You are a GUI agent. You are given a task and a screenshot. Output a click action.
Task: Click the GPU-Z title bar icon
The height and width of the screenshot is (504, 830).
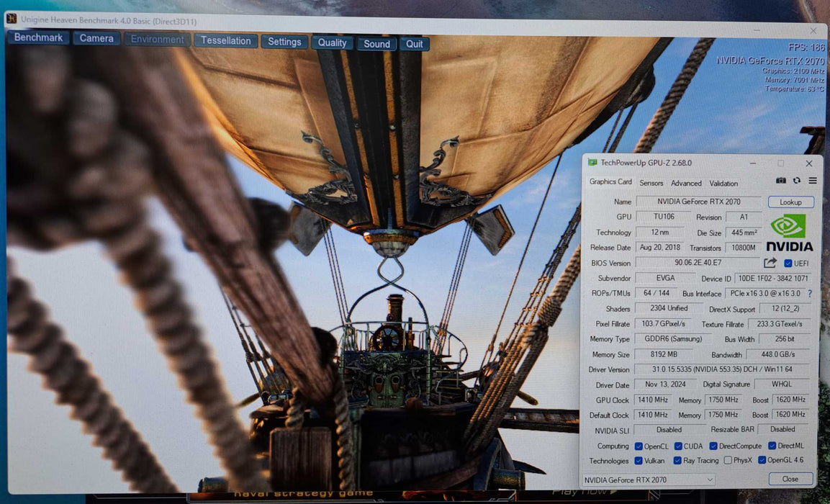tap(592, 162)
